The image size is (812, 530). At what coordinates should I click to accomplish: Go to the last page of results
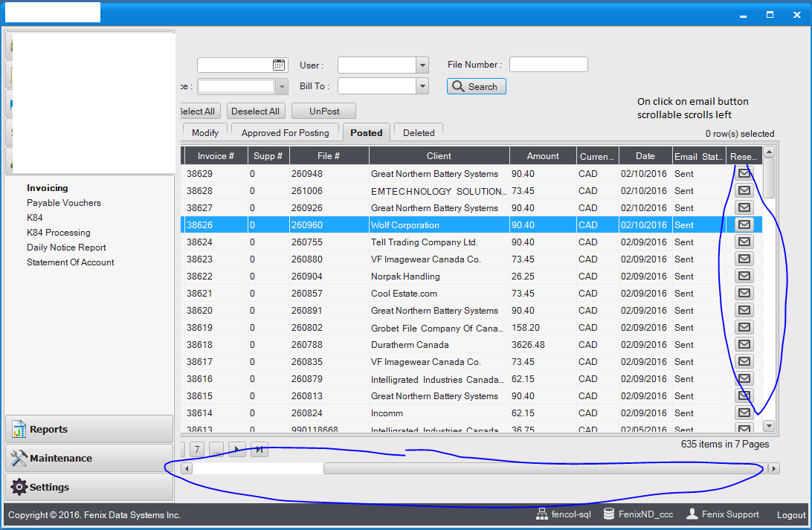[259, 449]
